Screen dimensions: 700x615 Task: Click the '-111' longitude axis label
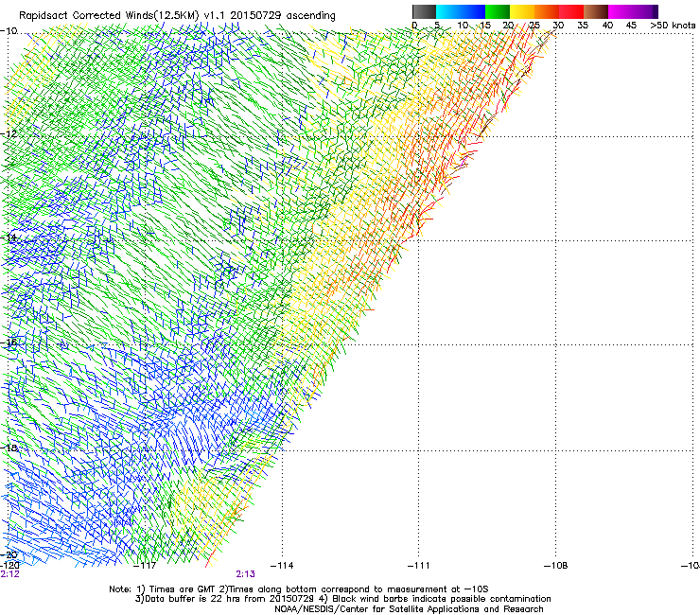(x=419, y=566)
